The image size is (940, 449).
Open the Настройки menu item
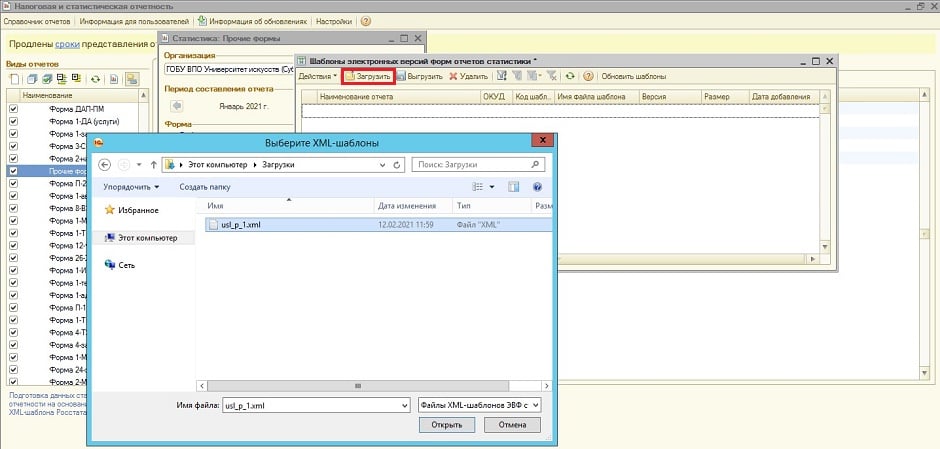(x=333, y=21)
